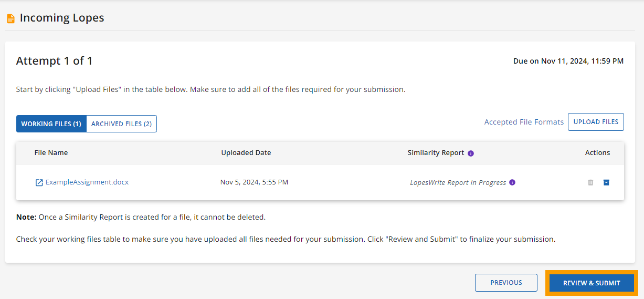Click the Incoming Lopes assignment title
Image resolution: width=644 pixels, height=299 pixels.
(62, 18)
